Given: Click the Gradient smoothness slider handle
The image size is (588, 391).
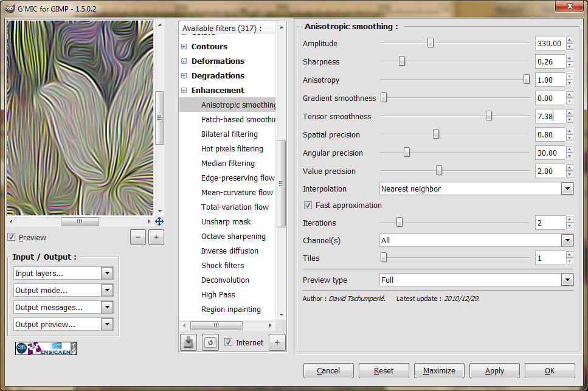Looking at the screenshot, I should tap(384, 97).
